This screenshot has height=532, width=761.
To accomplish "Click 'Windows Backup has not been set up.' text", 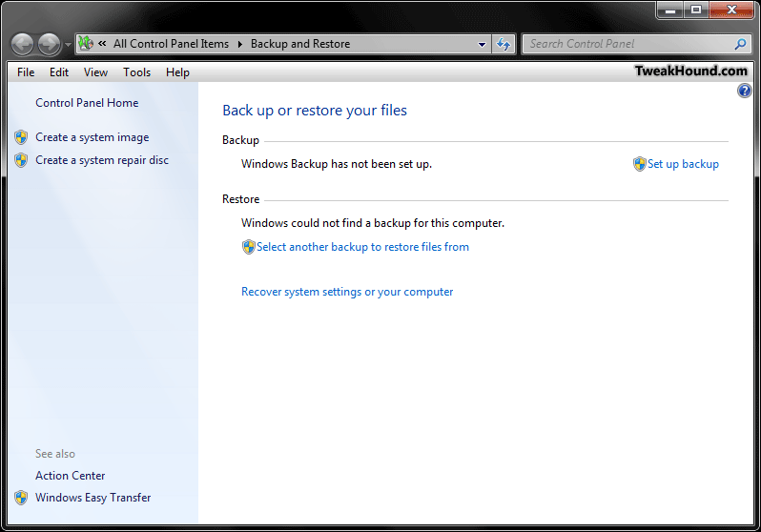I will (337, 164).
